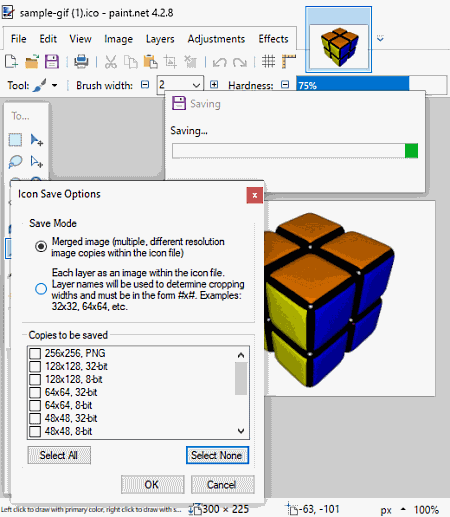Confirm with the OK button
The width and height of the screenshot is (450, 517).
pos(152,484)
